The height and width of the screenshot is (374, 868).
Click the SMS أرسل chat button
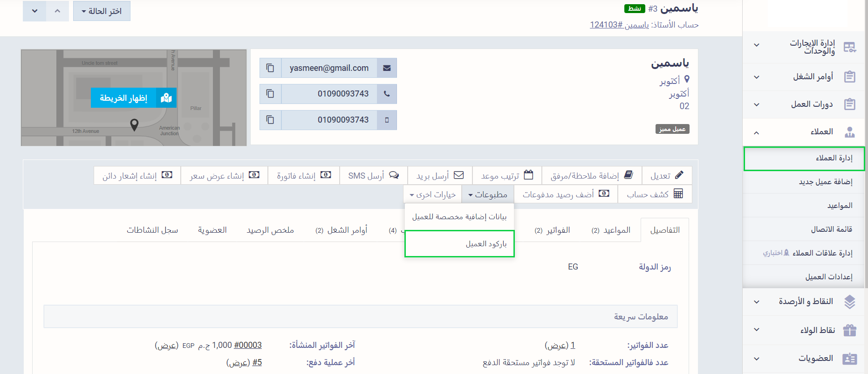(373, 175)
